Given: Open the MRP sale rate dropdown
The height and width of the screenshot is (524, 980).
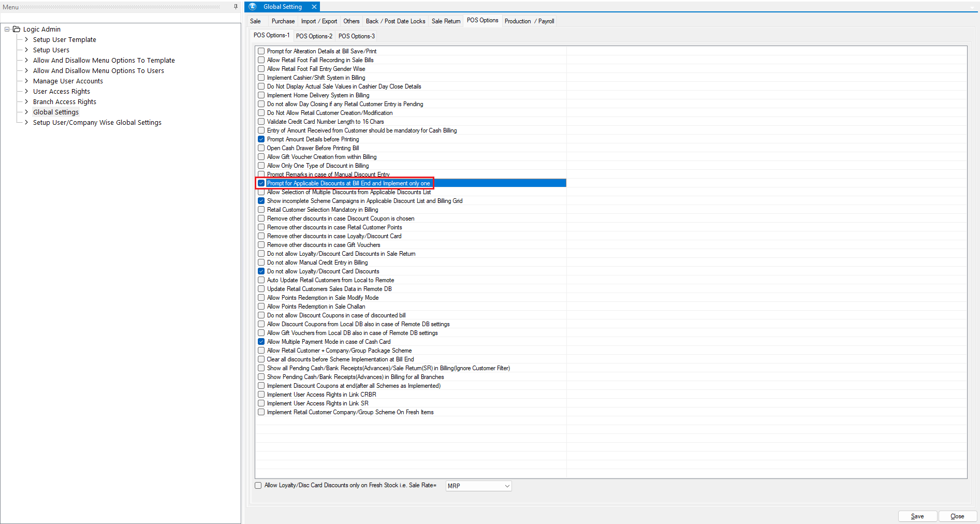Looking at the screenshot, I should pos(507,486).
